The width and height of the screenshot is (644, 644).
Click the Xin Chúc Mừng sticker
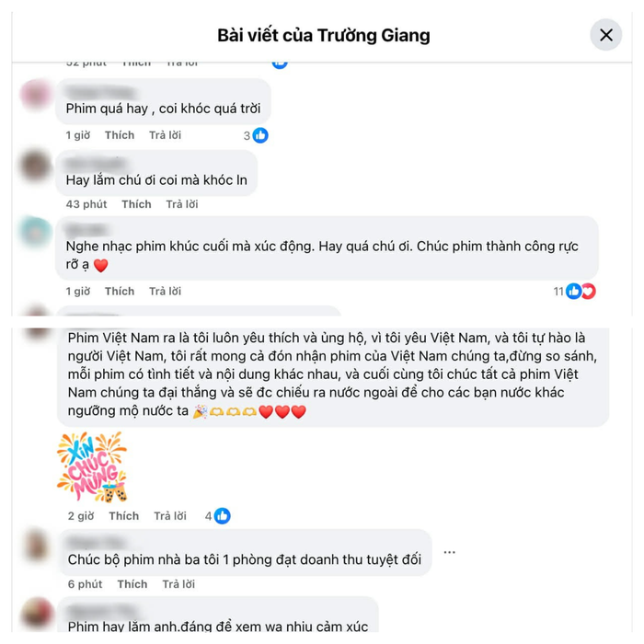point(92,467)
